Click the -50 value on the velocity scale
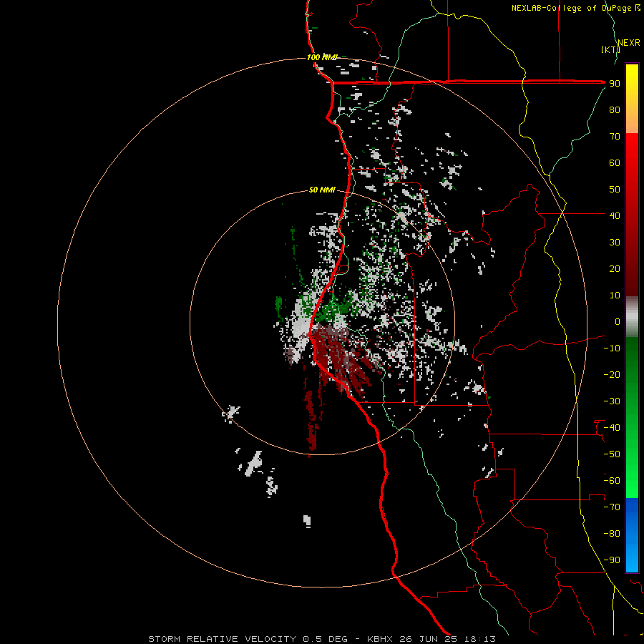Viewport: 644px width, 644px height. [612, 454]
